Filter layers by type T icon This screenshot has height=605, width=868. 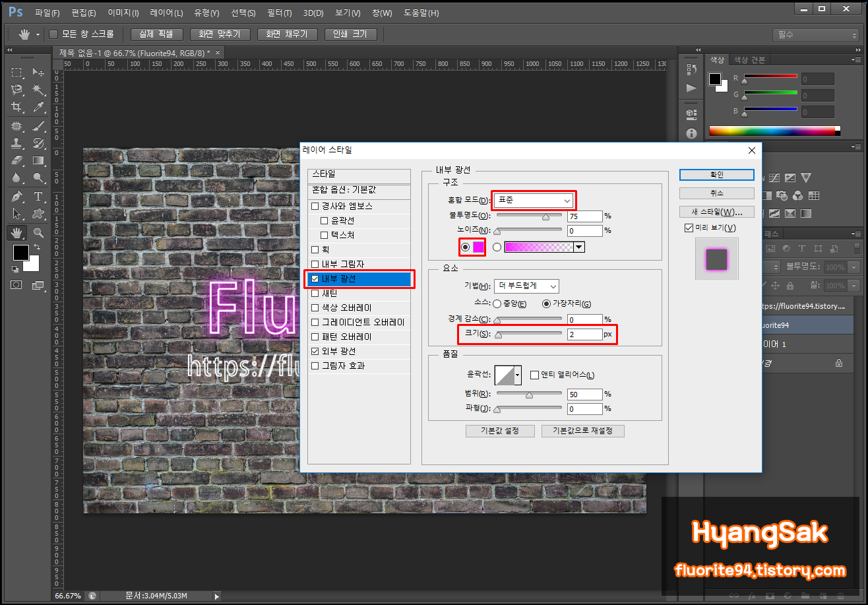[x=802, y=249]
